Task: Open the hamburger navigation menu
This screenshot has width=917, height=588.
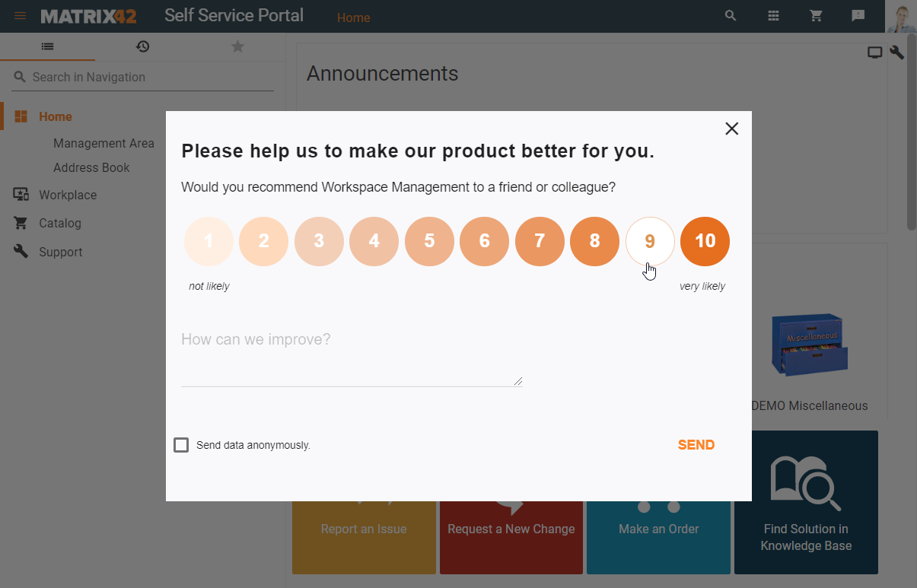Action: 20,16
